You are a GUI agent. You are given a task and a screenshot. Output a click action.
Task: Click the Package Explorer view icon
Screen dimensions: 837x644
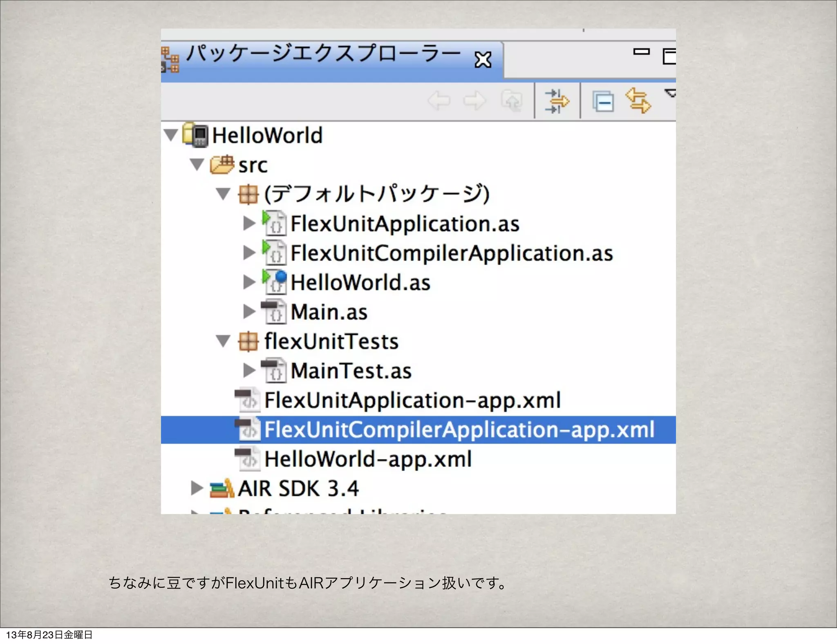170,60
